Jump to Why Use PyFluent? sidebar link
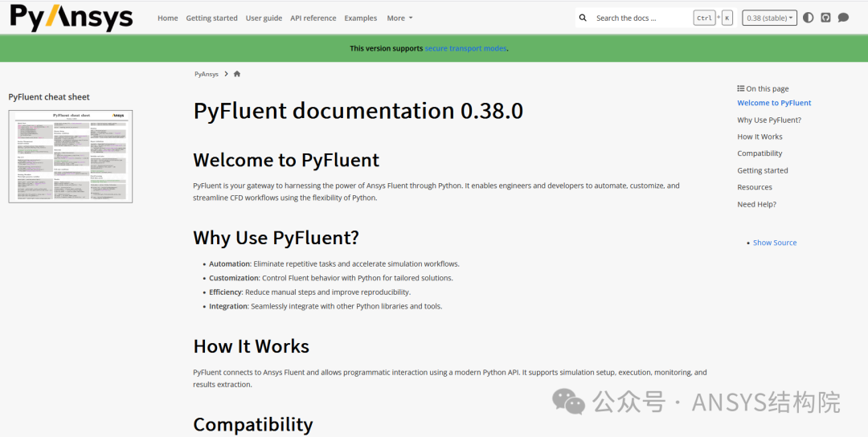Viewport: 868px width, 437px height. click(769, 120)
